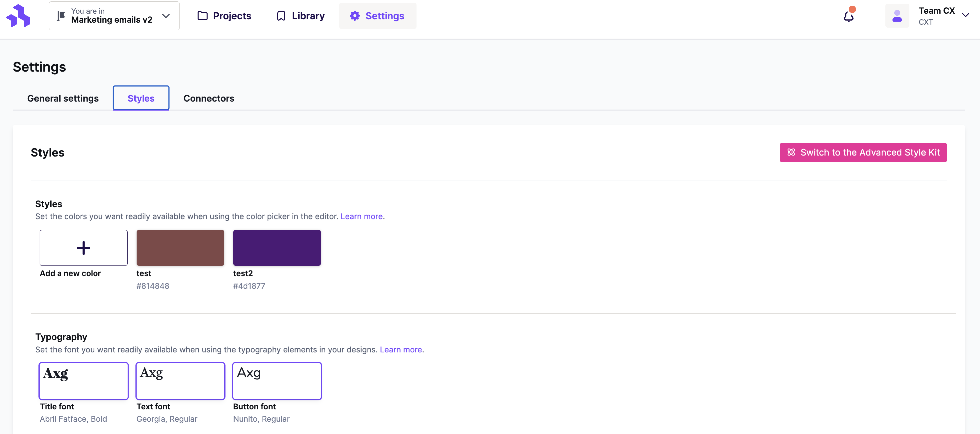Select Settings in top navigation
Viewport: 980px width, 434px height.
tap(378, 16)
